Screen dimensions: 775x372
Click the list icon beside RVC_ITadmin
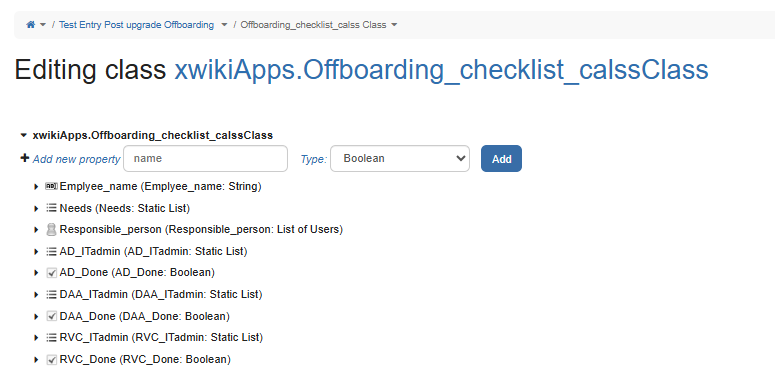[x=51, y=338]
